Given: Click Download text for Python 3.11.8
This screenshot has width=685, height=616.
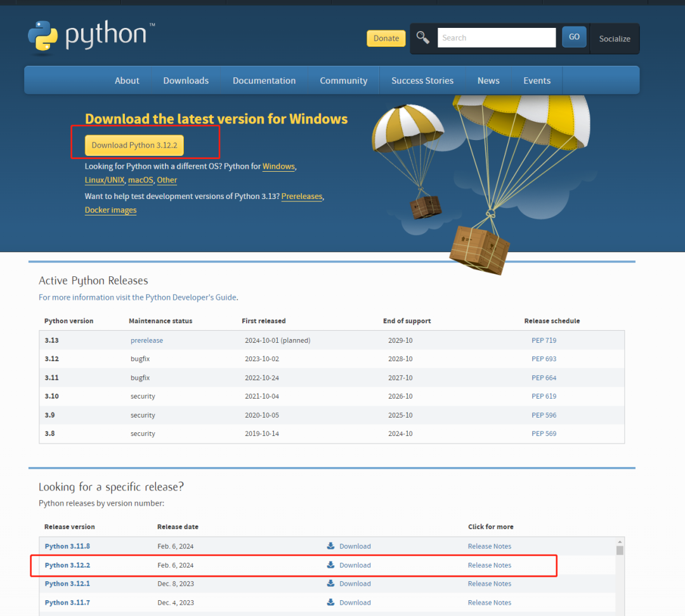Looking at the screenshot, I should [x=355, y=546].
